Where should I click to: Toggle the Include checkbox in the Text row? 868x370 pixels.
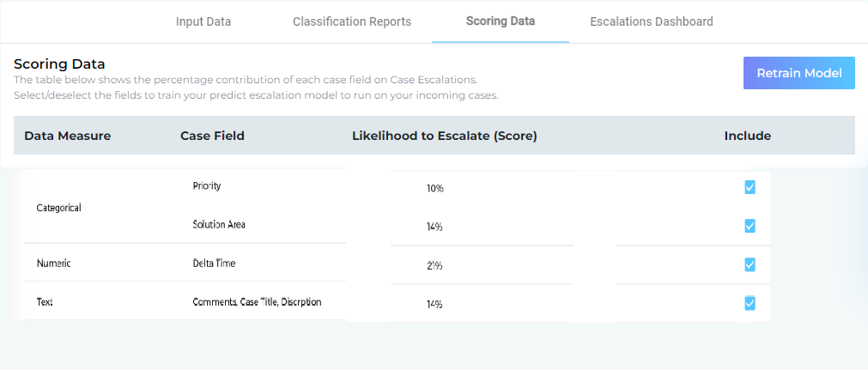tap(750, 303)
